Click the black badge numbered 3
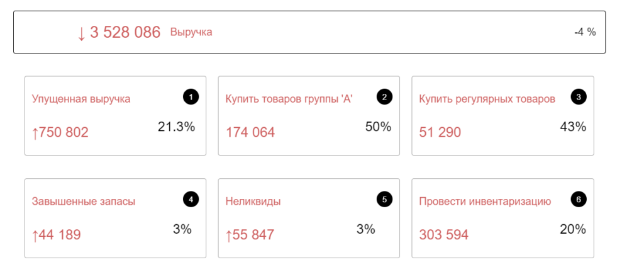The height and width of the screenshot is (274, 644). click(x=578, y=97)
